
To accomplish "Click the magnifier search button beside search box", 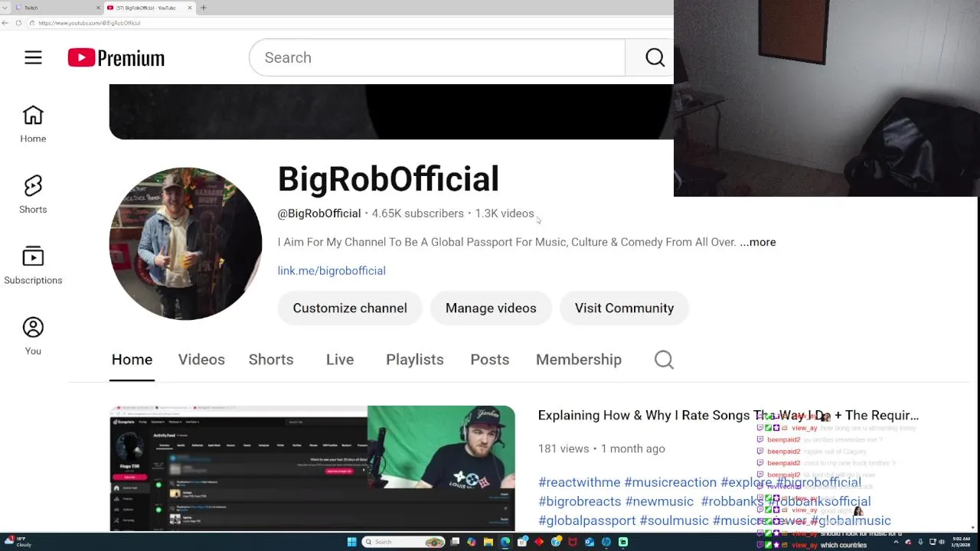I will pos(655,57).
